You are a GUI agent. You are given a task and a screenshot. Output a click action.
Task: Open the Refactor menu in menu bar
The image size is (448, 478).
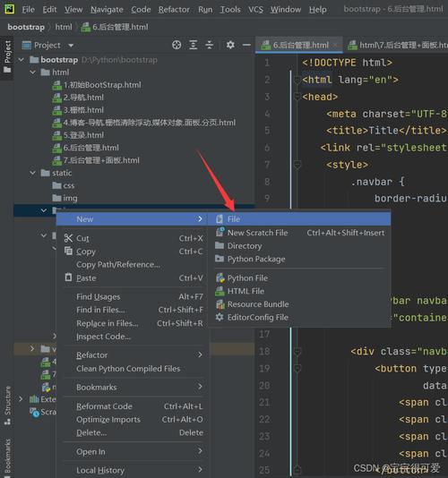(x=174, y=10)
